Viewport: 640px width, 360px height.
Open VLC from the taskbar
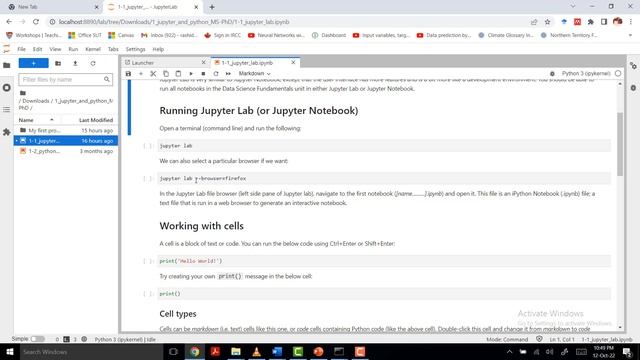[256, 351]
